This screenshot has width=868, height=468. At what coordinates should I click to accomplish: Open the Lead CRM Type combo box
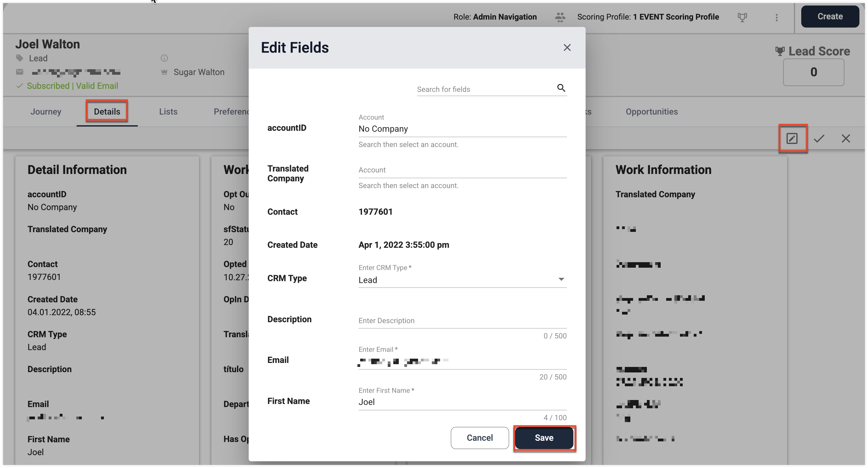[x=462, y=280]
